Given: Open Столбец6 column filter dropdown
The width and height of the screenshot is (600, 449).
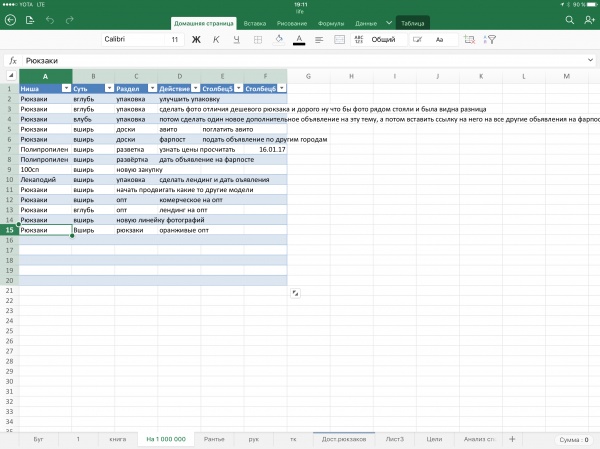Looking at the screenshot, I should (x=282, y=88).
